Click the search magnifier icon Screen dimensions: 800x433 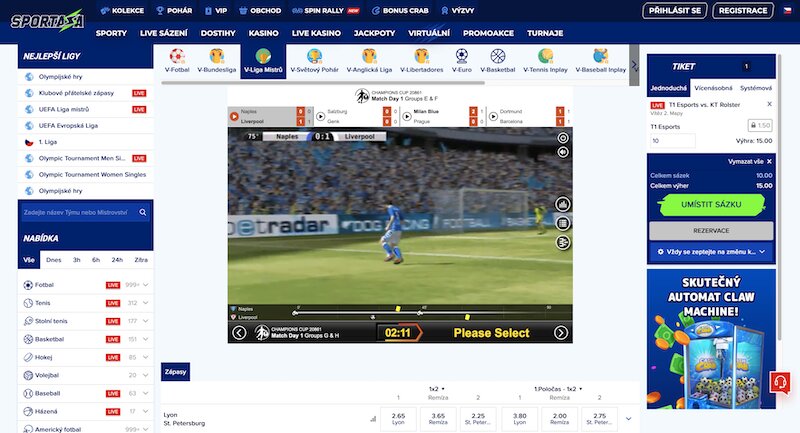click(x=143, y=212)
